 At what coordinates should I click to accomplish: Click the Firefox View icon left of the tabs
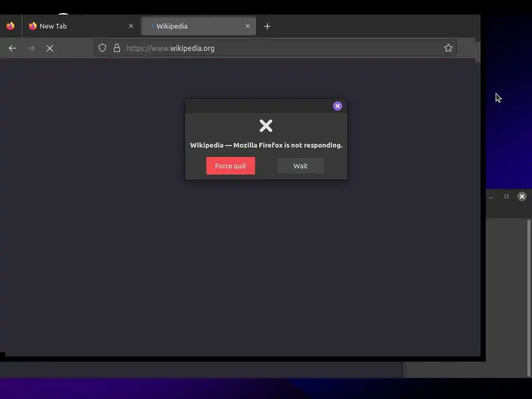[x=10, y=26]
